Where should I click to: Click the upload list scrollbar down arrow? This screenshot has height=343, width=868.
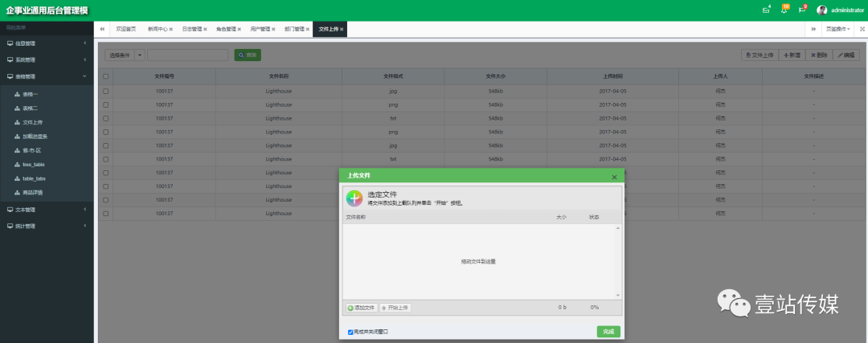click(x=618, y=296)
